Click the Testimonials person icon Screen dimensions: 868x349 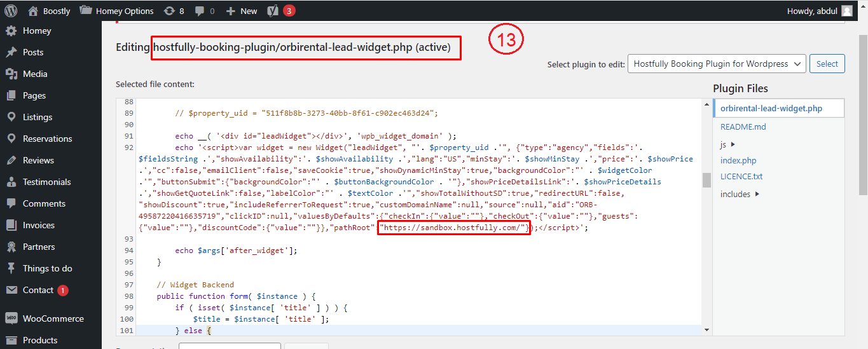coord(11,182)
